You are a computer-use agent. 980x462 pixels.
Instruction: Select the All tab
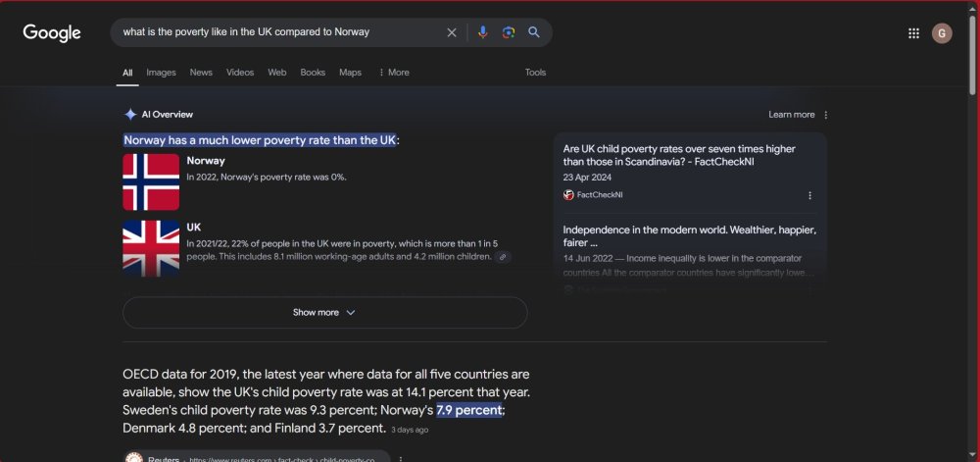[x=127, y=73]
